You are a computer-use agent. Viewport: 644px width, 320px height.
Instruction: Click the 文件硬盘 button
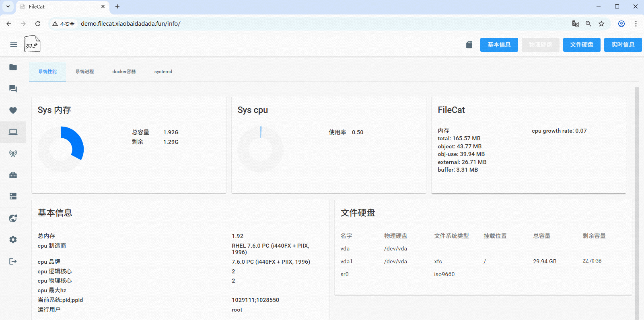(582, 45)
